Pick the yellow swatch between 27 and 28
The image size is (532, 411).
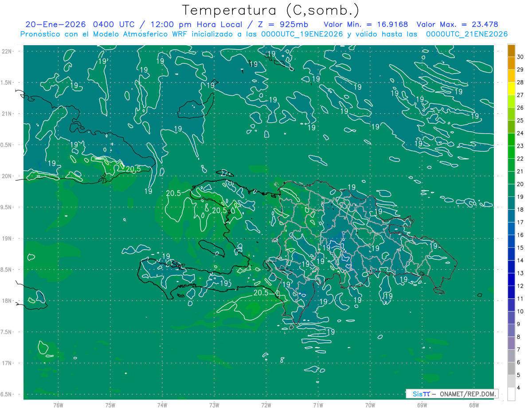click(x=511, y=89)
